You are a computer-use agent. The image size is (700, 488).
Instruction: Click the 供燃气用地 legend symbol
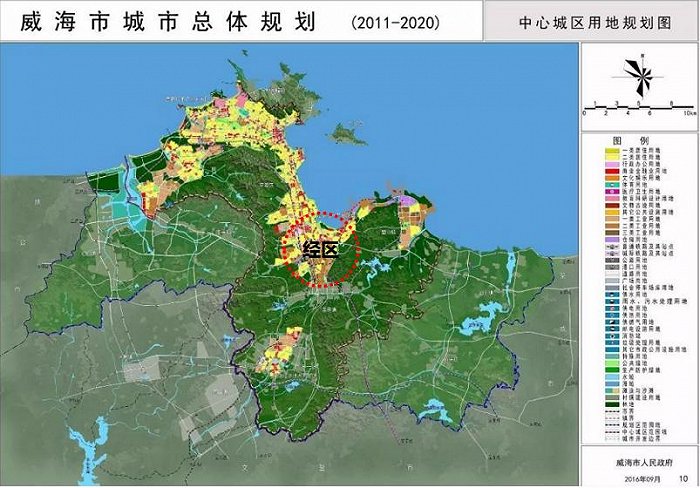612,322
